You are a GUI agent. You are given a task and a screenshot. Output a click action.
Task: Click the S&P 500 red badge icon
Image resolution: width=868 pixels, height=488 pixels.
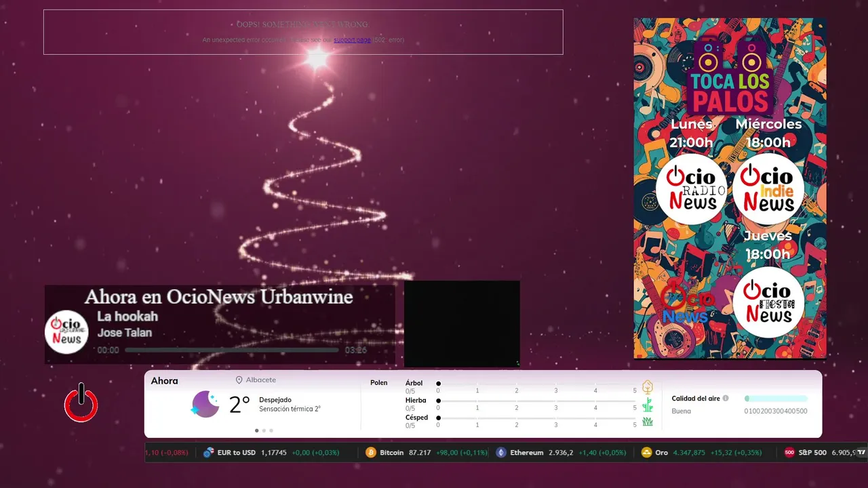coord(789,452)
